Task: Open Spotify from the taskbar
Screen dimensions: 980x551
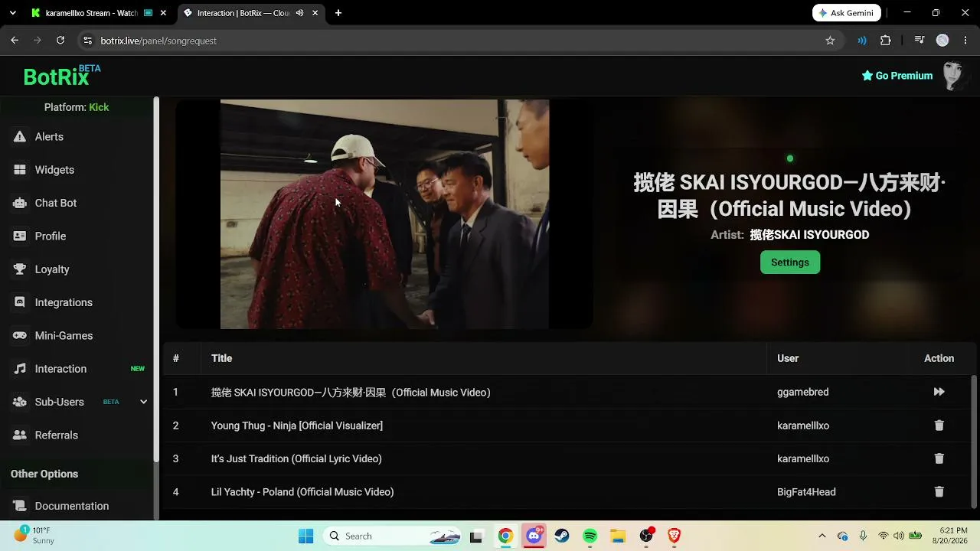Action: pos(590,536)
